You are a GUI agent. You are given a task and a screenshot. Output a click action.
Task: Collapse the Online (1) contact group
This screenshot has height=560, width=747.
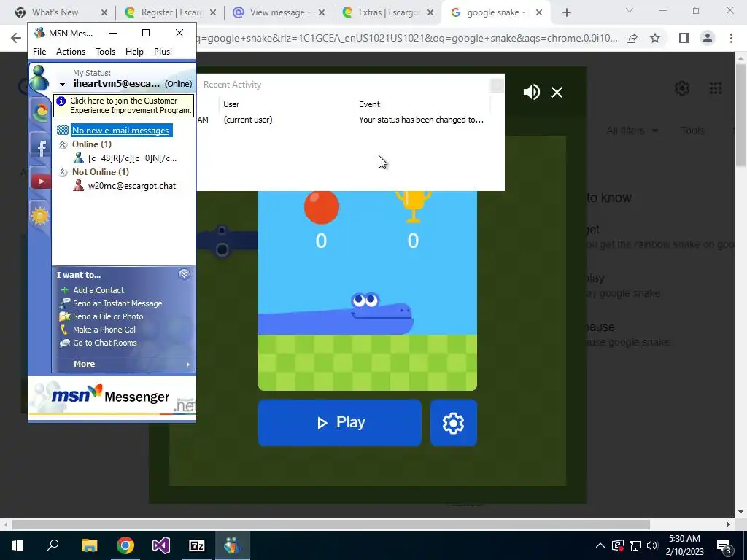tap(63, 144)
